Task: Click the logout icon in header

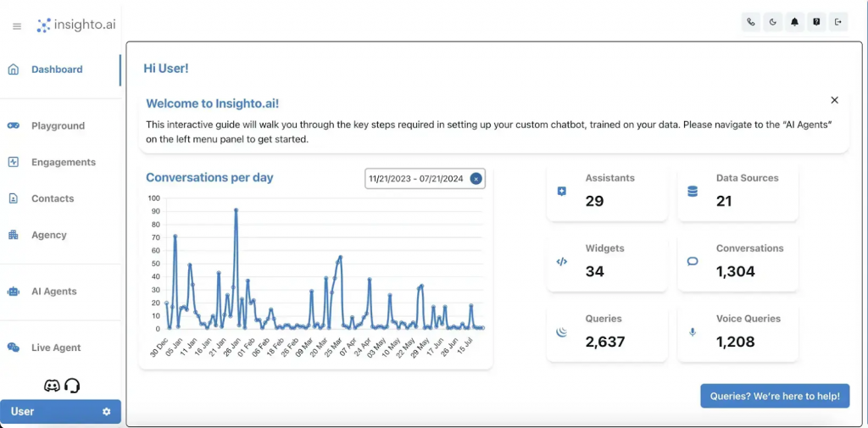Action: pos(838,22)
